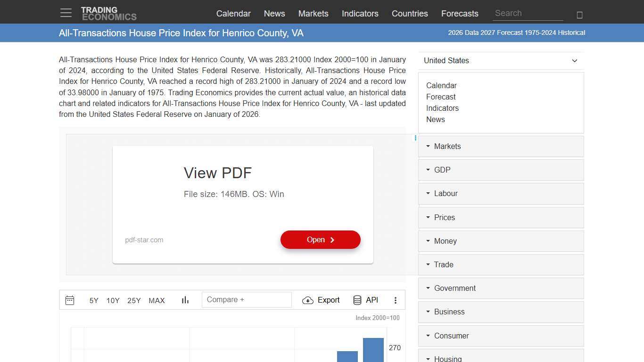This screenshot has height=362, width=644.
Task: Click the Trading Economics logo
Action: point(109,14)
